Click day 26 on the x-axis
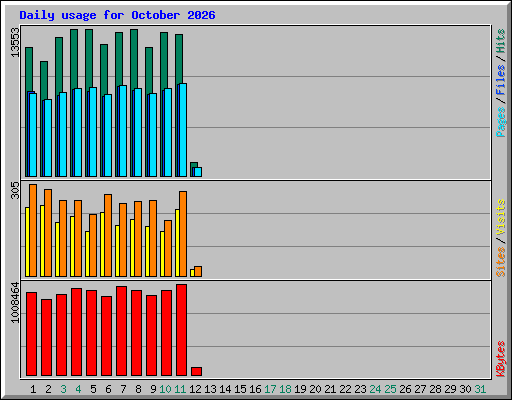 pos(405,389)
